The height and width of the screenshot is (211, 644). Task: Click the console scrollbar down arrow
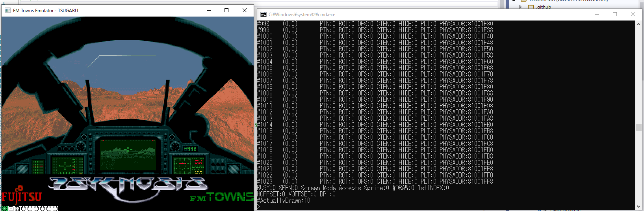tap(638, 206)
